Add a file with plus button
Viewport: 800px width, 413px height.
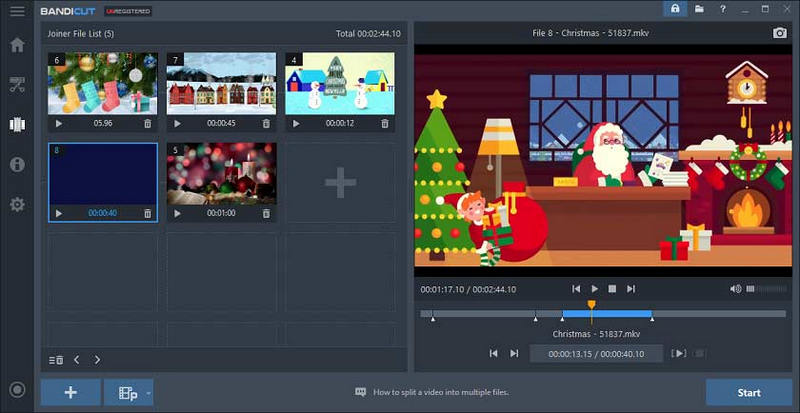coord(70,392)
